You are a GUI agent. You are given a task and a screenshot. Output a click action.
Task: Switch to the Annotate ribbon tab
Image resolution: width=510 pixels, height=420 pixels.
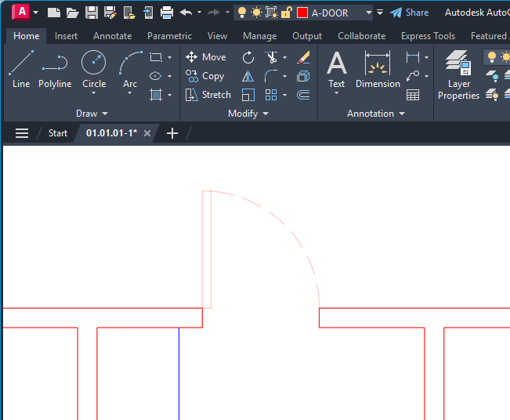pyautogui.click(x=112, y=36)
